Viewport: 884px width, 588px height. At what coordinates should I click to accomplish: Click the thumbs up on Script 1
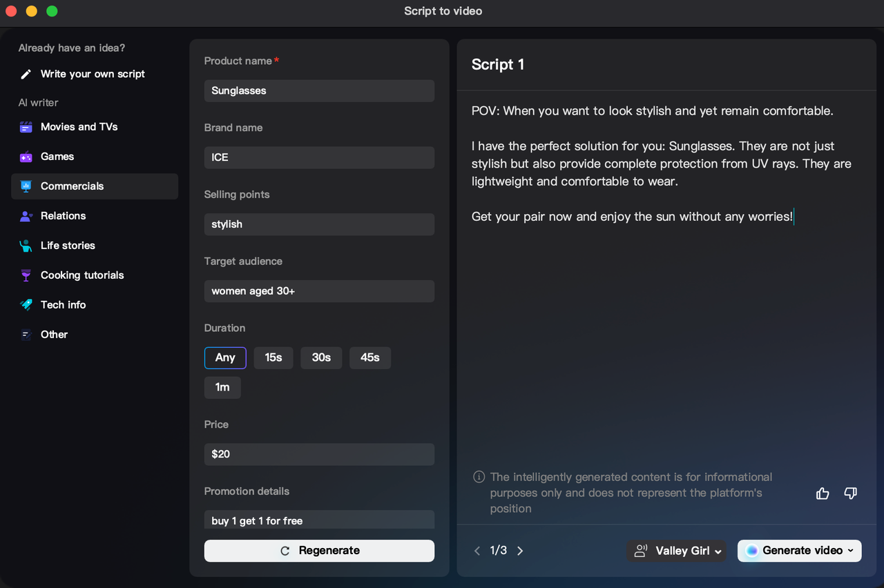coord(823,493)
